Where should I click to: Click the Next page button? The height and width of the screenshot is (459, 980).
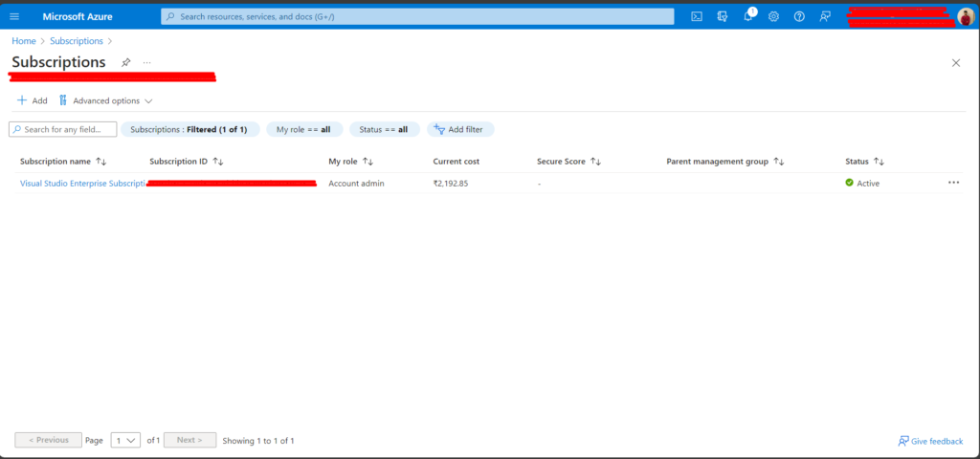[x=189, y=440]
